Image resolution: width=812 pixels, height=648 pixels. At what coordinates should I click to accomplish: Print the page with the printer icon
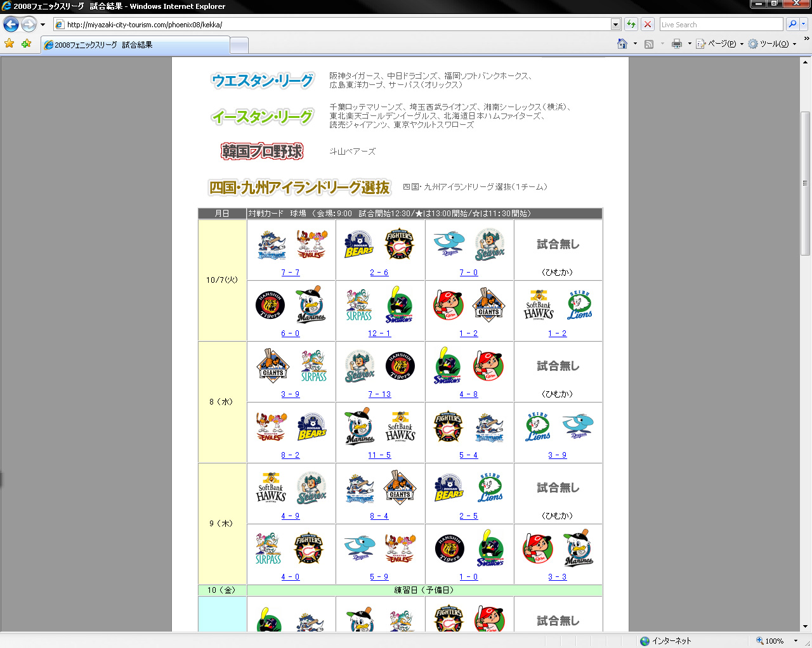click(677, 44)
